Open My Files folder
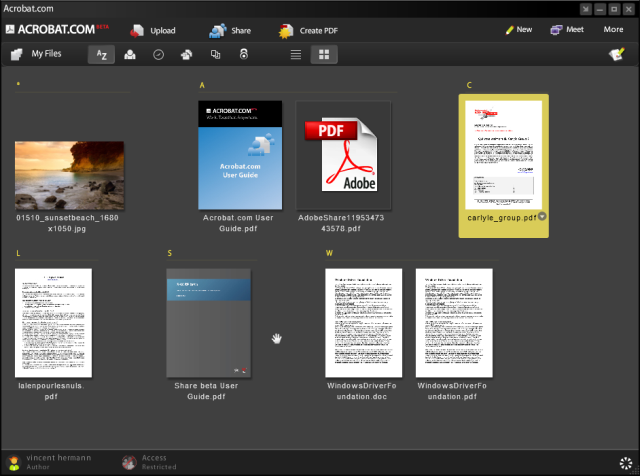This screenshot has width=640, height=476. coord(36,54)
